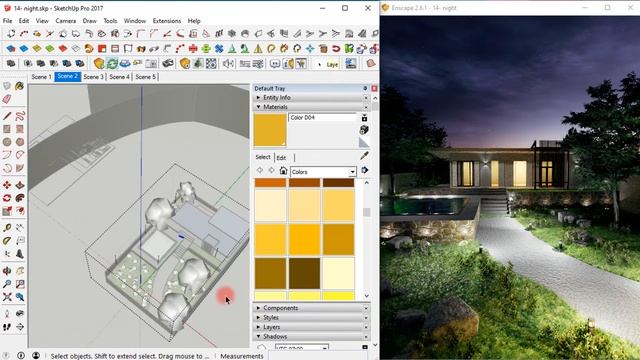The height and width of the screenshot is (360, 640).
Task: Open the Colors library dropdown
Action: click(x=323, y=172)
